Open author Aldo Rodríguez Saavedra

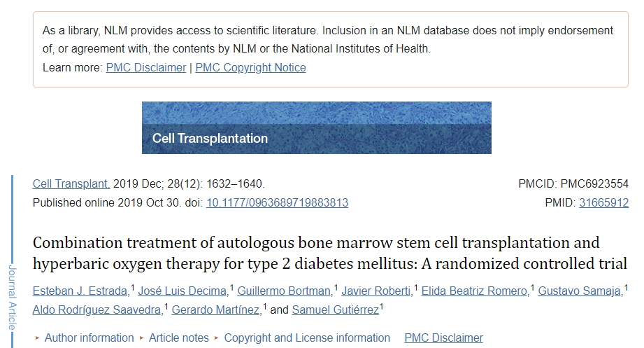point(97,310)
